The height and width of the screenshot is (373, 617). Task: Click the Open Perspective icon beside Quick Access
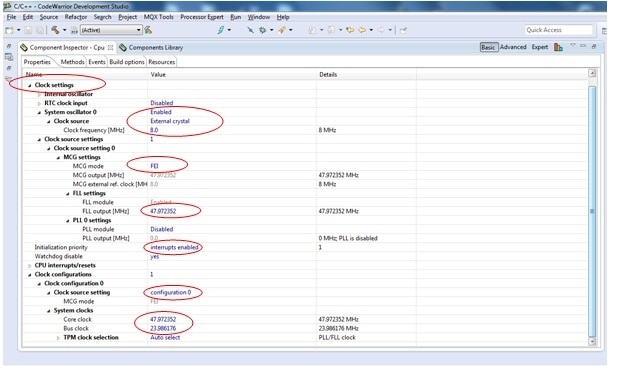point(604,30)
